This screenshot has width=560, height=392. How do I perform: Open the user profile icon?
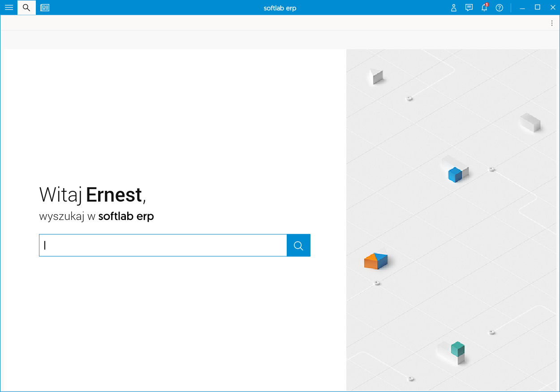(454, 8)
